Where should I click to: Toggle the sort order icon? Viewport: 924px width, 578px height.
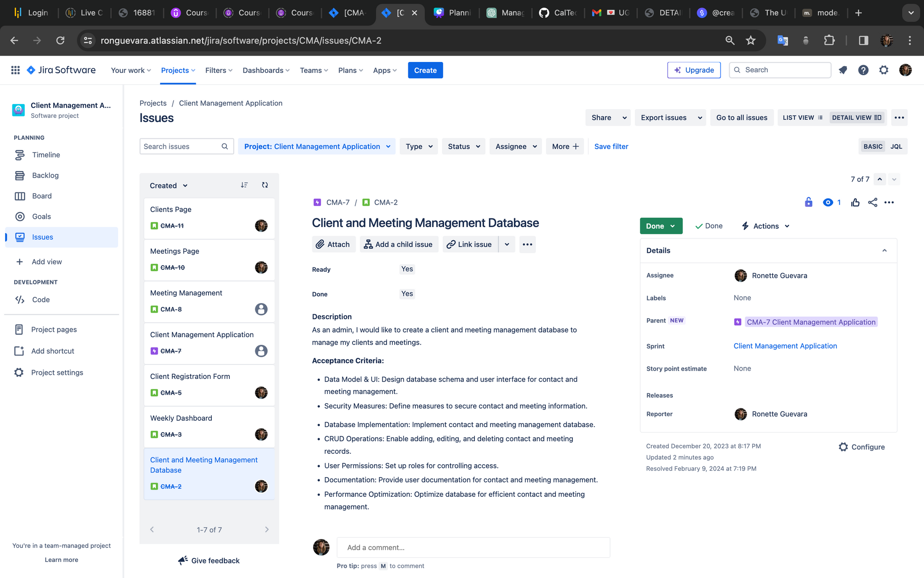click(x=244, y=185)
